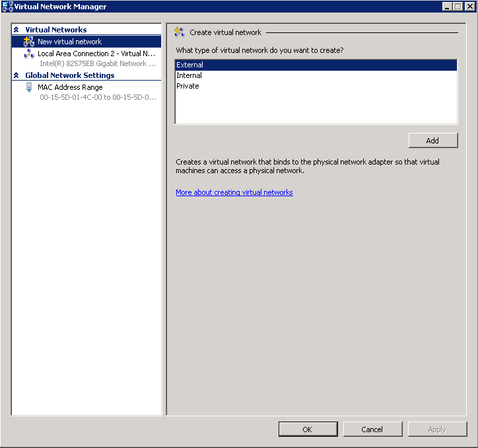Select Intel 82575EB Gigabit Network adapter line
Viewport: 478px width, 448px height.
[97, 64]
